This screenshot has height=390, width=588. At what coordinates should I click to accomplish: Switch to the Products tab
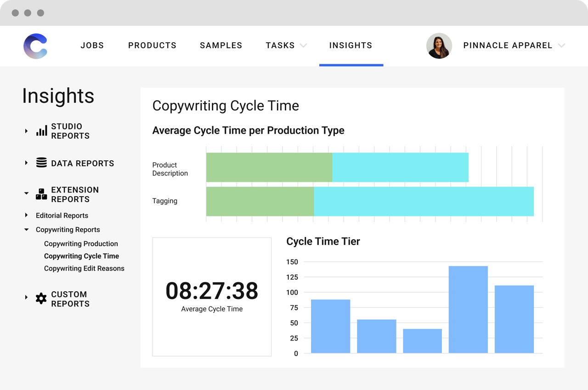pos(152,45)
